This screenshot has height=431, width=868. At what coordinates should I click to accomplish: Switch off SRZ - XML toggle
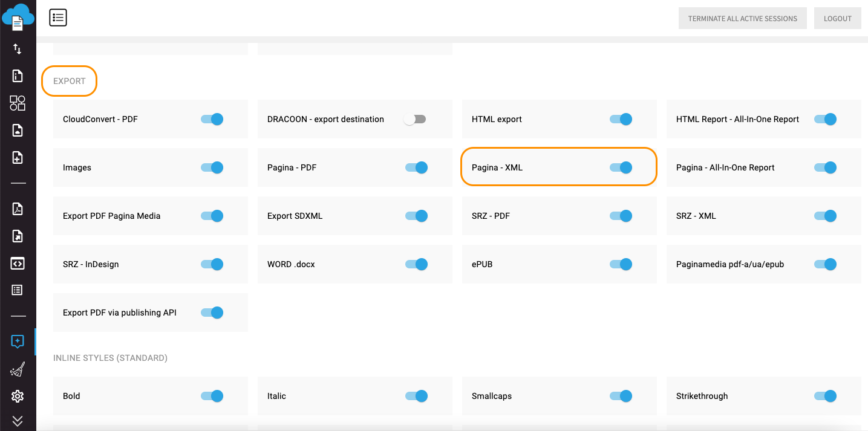point(826,216)
